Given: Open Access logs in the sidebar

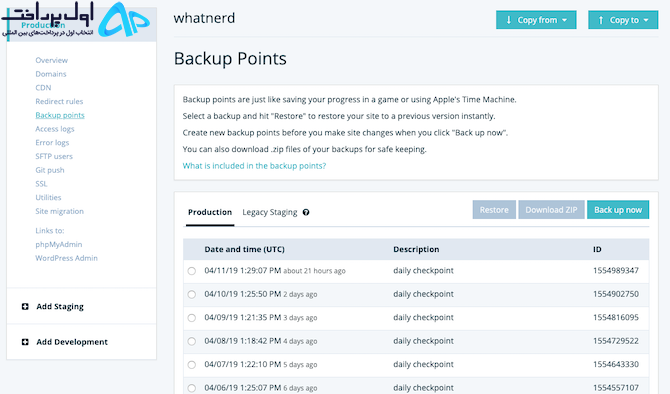Looking at the screenshot, I should point(55,129).
